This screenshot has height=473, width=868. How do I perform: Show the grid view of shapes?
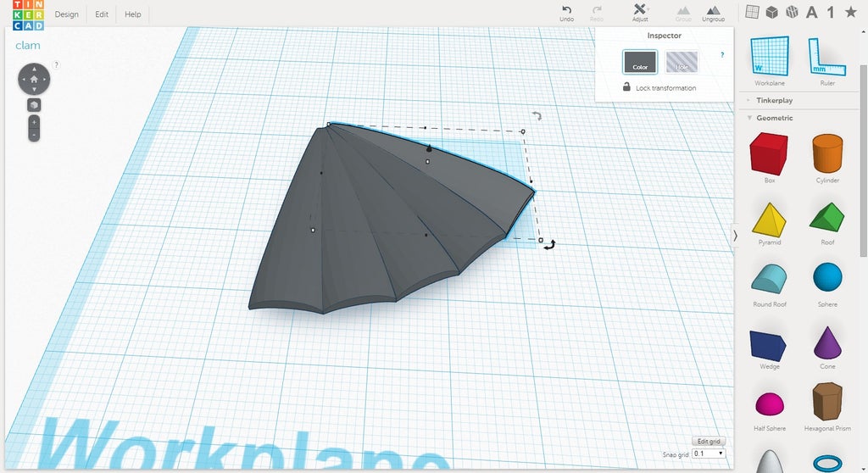click(753, 12)
